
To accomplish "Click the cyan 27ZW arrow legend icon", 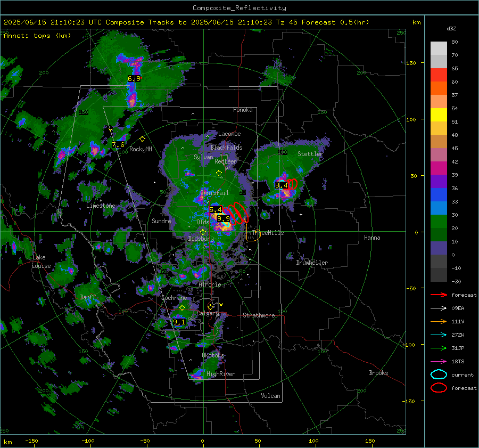I will click(x=439, y=335).
